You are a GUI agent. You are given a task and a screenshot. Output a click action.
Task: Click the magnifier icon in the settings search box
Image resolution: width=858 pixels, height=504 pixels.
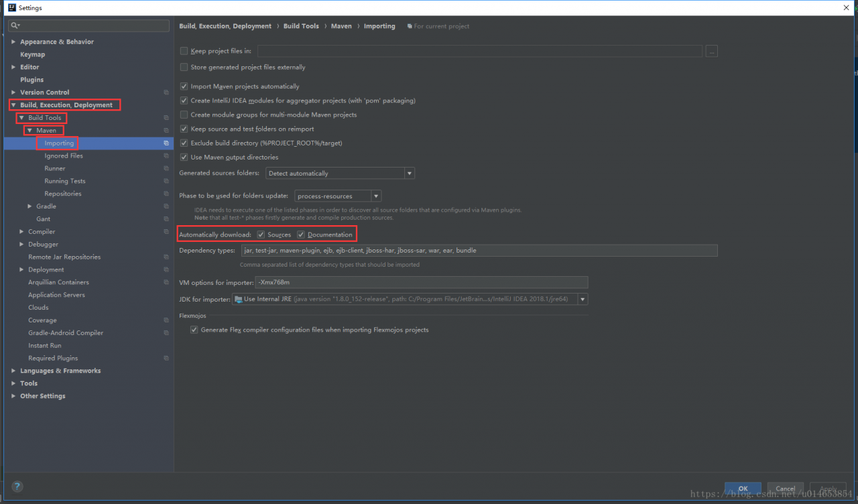pos(15,25)
